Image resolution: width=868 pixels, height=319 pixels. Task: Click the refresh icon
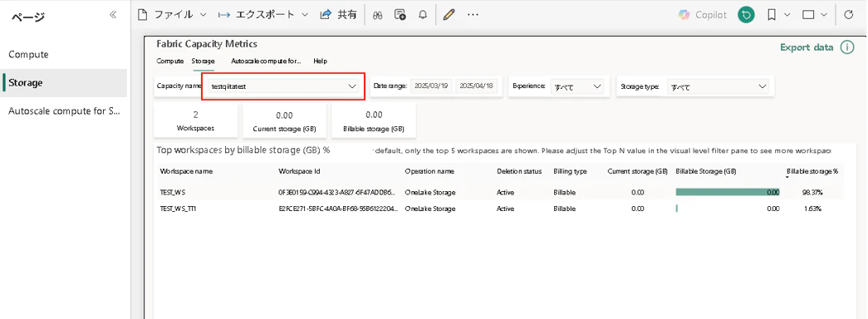pyautogui.click(x=848, y=15)
